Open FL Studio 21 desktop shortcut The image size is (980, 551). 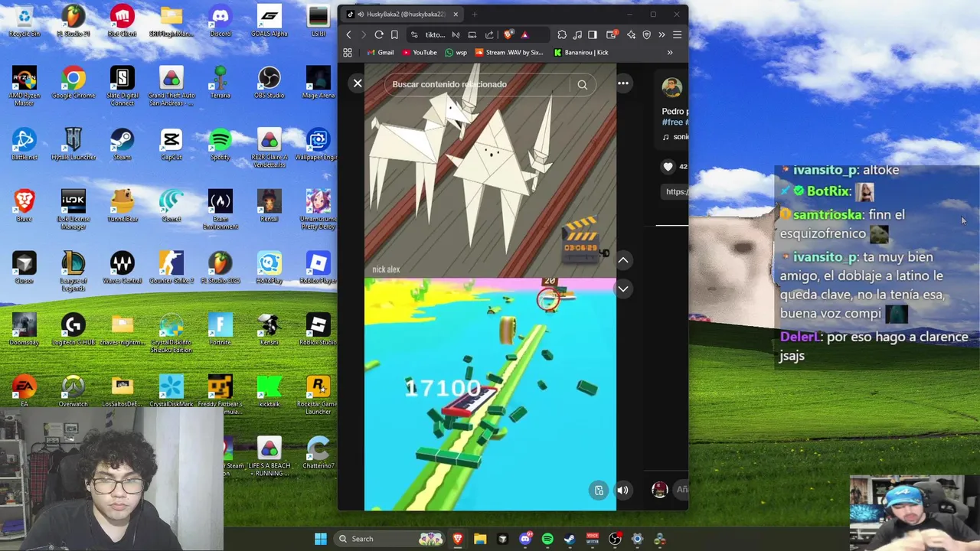(73, 21)
